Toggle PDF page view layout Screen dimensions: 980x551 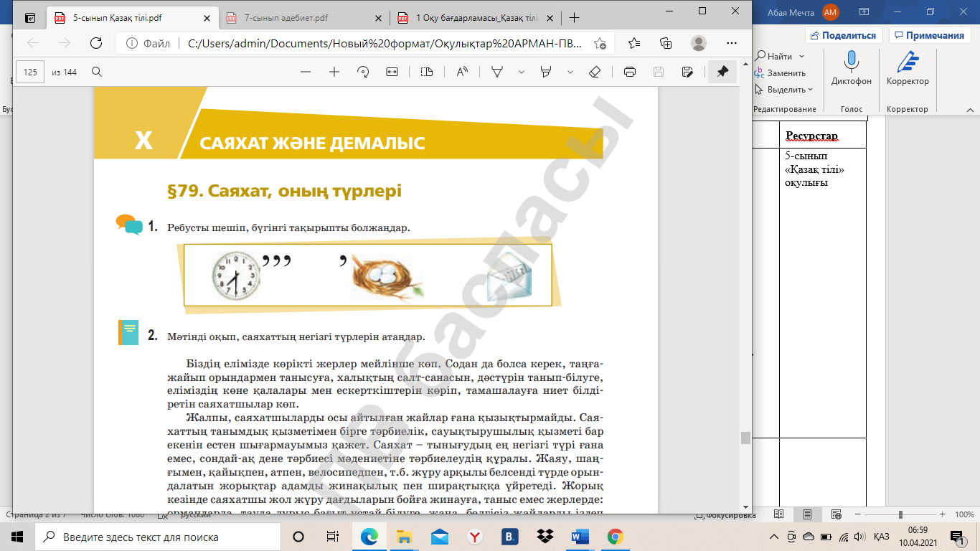427,72
